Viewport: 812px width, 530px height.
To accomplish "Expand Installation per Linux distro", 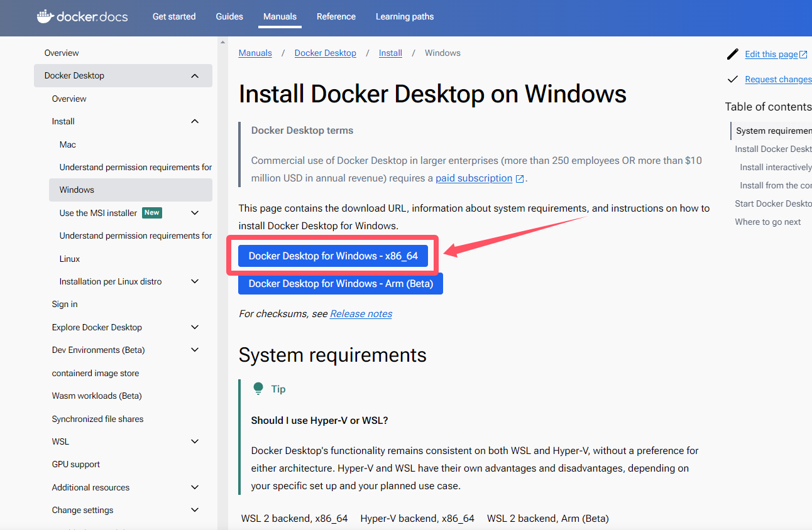I will tap(195, 281).
